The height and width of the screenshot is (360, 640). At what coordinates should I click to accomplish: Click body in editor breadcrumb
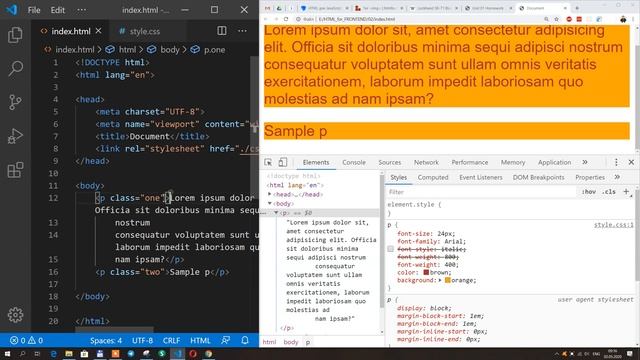(170, 50)
